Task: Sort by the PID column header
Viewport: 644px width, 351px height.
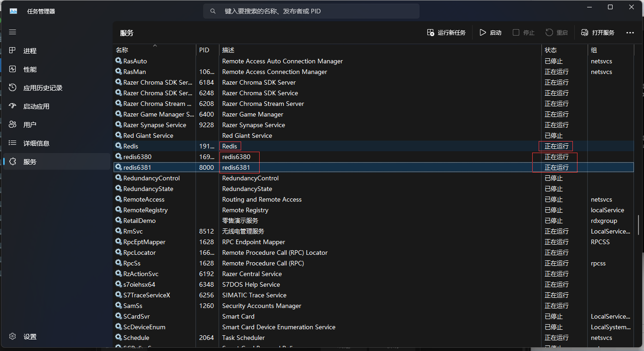Action: [207, 49]
